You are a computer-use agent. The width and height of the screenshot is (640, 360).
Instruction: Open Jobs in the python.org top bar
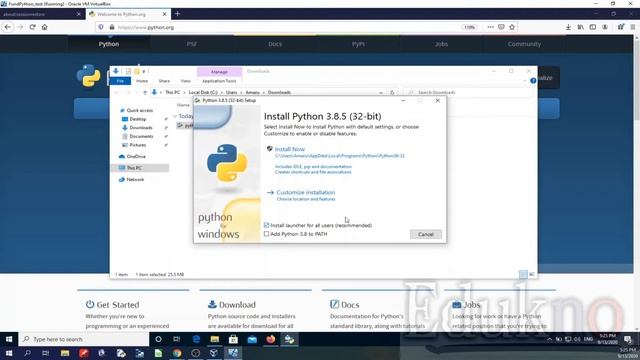pyautogui.click(x=441, y=44)
